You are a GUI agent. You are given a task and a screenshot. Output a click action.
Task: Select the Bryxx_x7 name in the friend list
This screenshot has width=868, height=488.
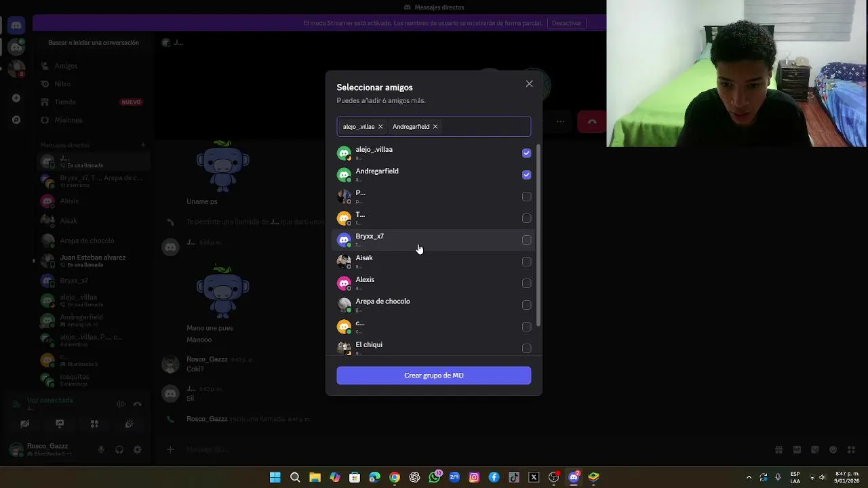click(370, 237)
